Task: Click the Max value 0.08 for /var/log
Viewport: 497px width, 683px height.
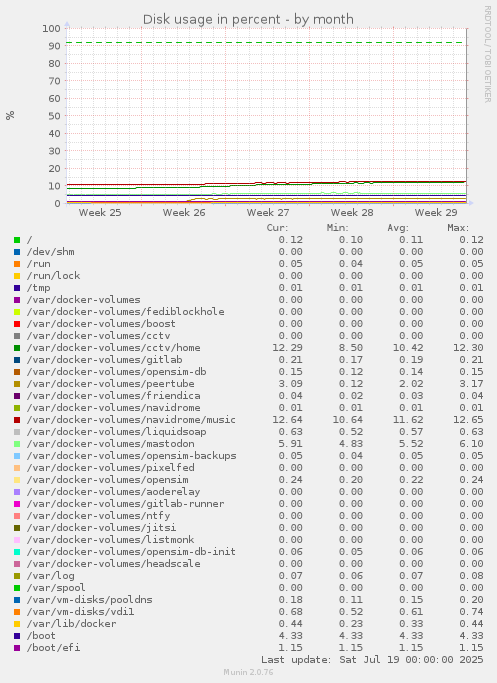Action: (471, 576)
